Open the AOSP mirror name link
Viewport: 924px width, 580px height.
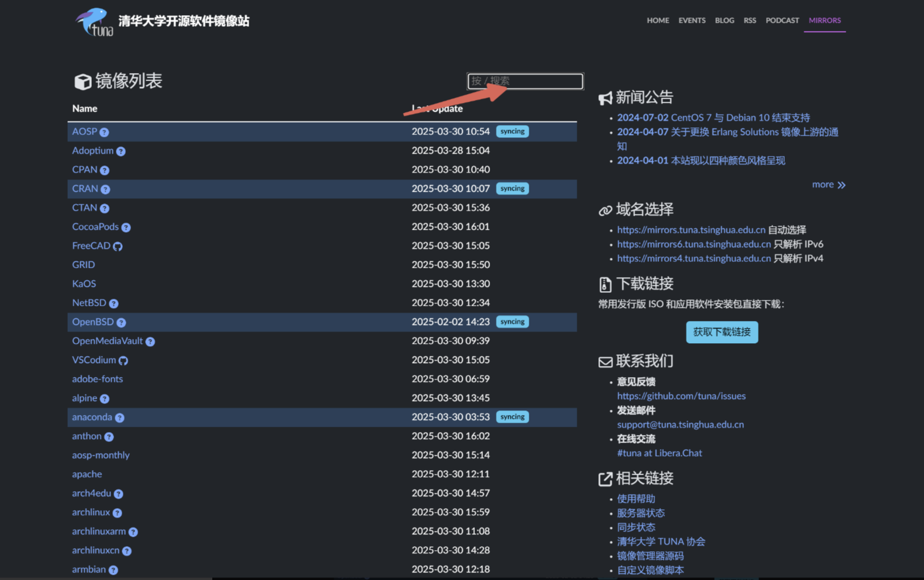(84, 132)
